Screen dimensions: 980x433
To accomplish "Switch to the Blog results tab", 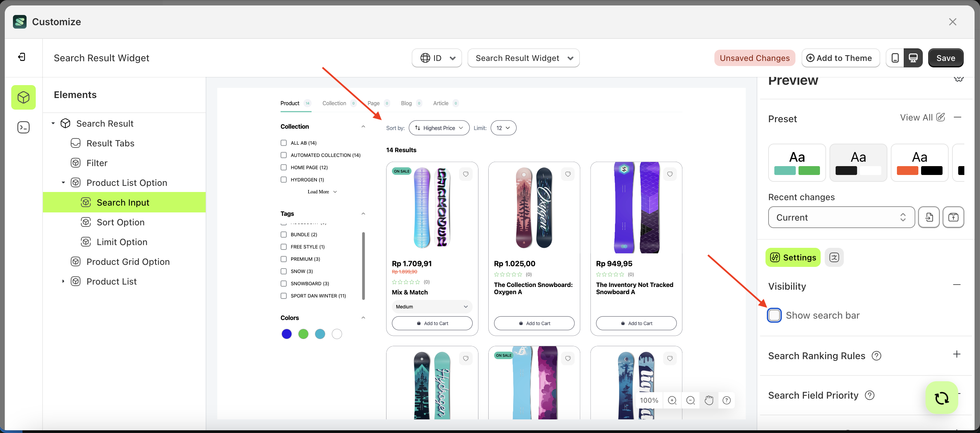I will [406, 103].
